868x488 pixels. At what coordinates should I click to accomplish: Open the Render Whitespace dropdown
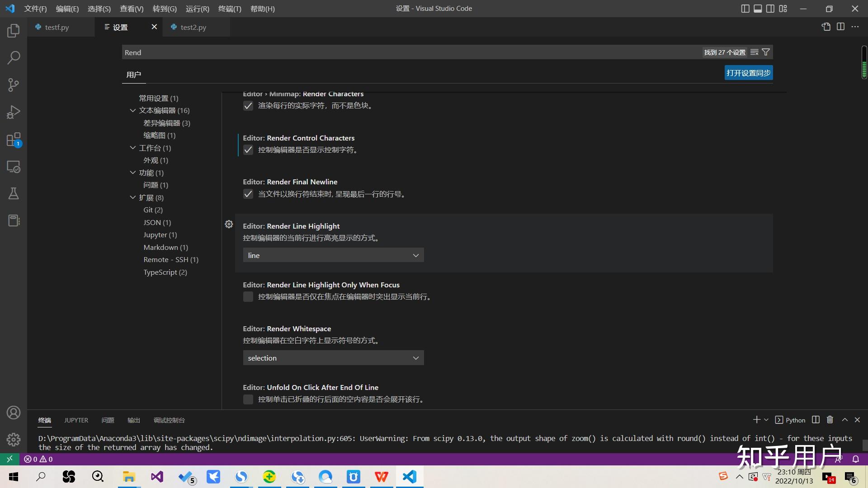coord(333,357)
